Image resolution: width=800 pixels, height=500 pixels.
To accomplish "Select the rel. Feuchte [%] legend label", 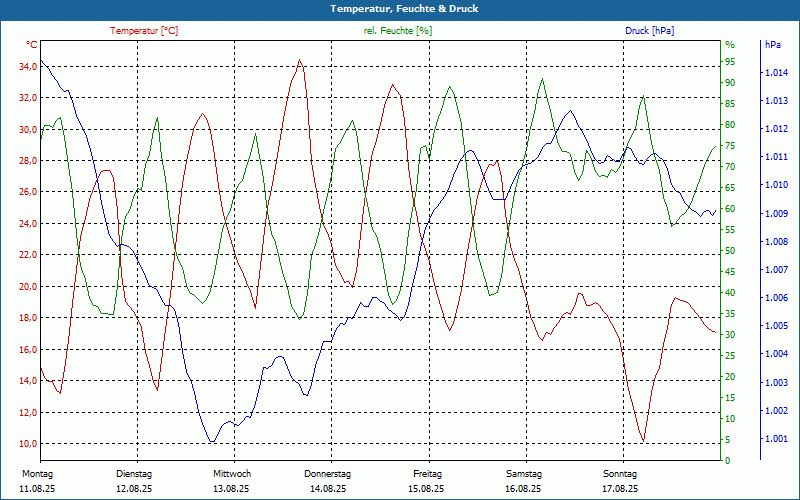I will (x=398, y=31).
